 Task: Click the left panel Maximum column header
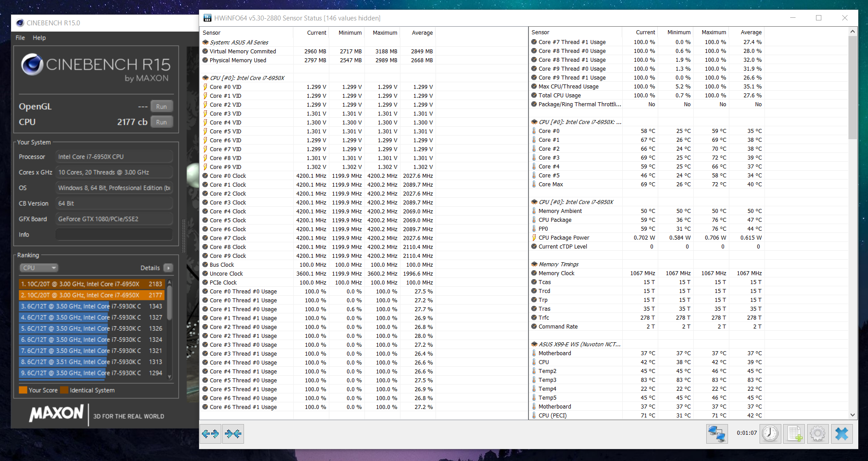tap(382, 33)
